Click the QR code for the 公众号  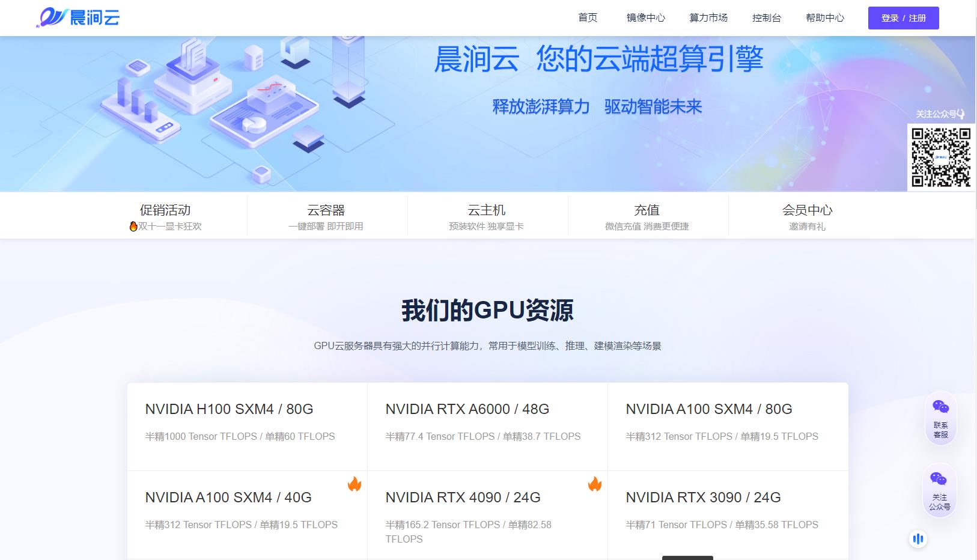[941, 157]
